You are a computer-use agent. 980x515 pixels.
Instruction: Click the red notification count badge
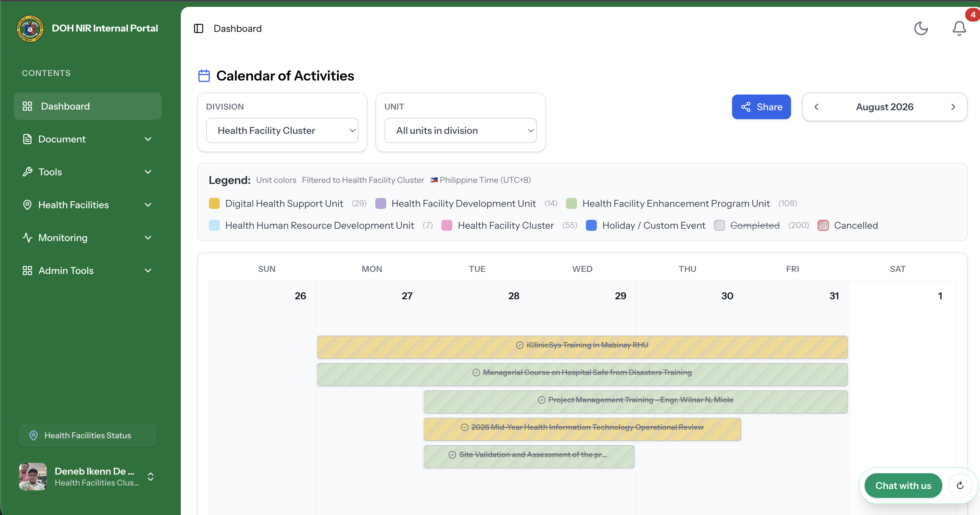tap(972, 14)
